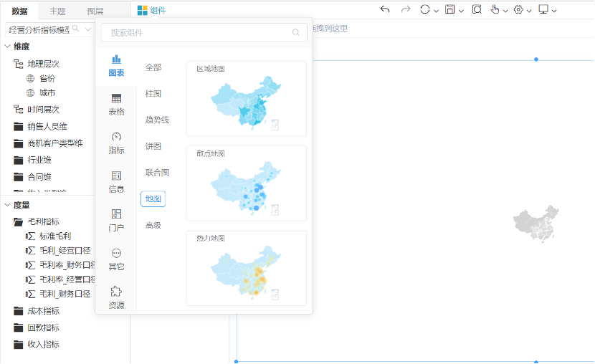Open the 回款指标 folder

[x=37, y=327]
